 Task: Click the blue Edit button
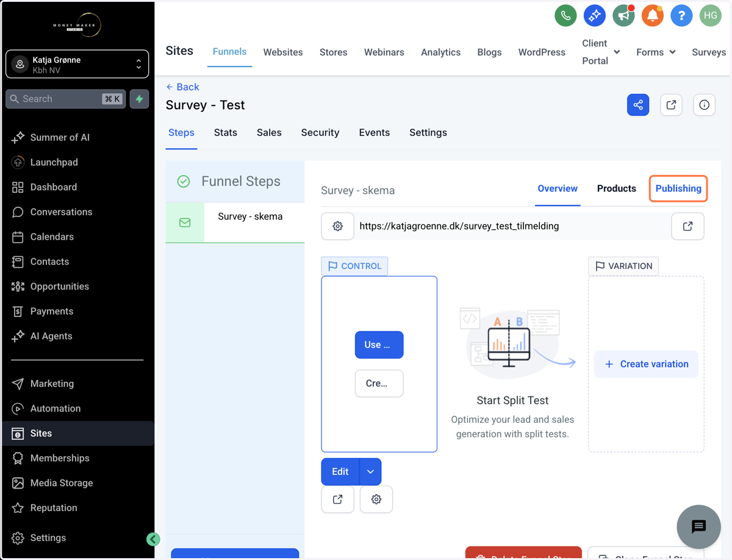pos(340,472)
